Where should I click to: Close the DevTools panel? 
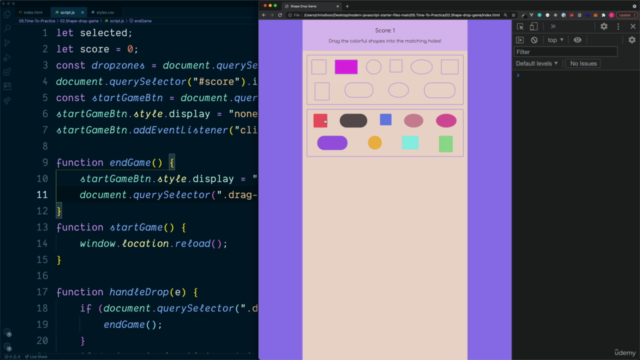pyautogui.click(x=633, y=27)
